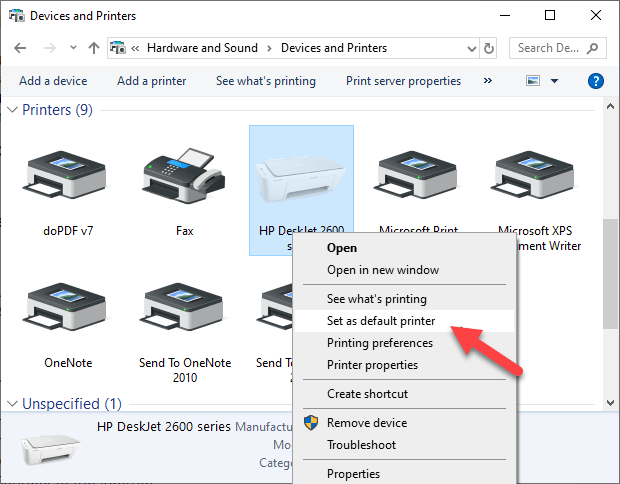This screenshot has width=620, height=484.
Task: Choose Open in new window
Action: tap(404, 270)
